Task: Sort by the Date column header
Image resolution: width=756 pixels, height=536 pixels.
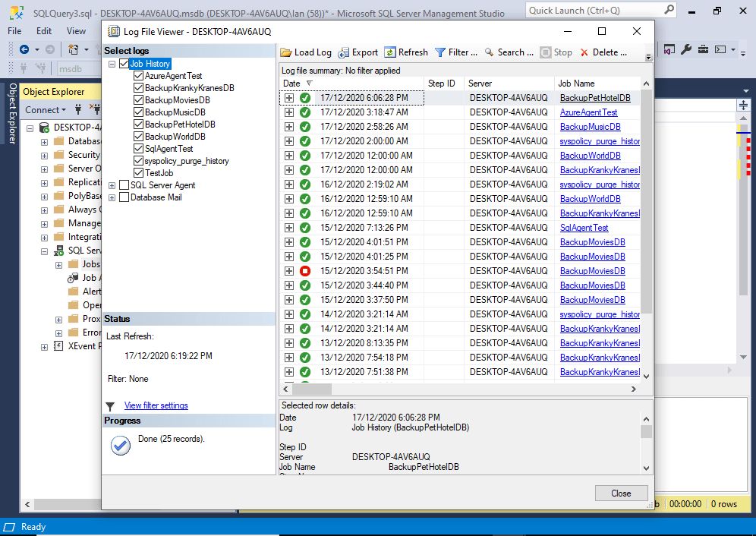Action: pyautogui.click(x=351, y=84)
